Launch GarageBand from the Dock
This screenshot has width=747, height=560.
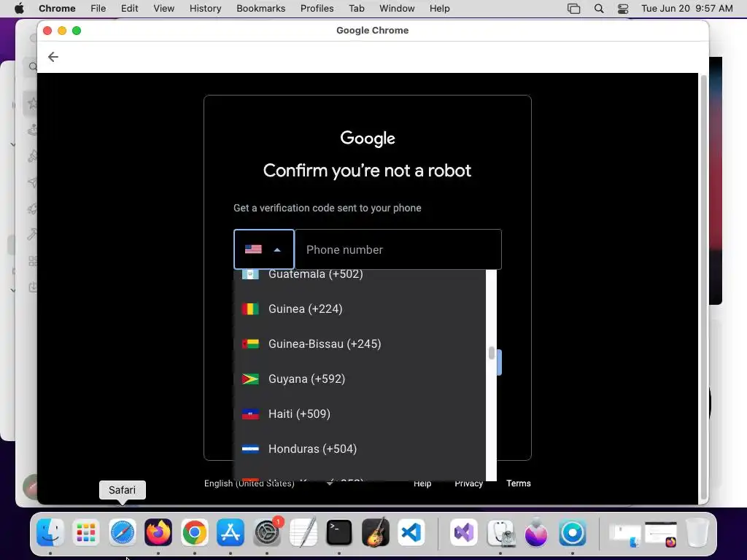point(376,532)
